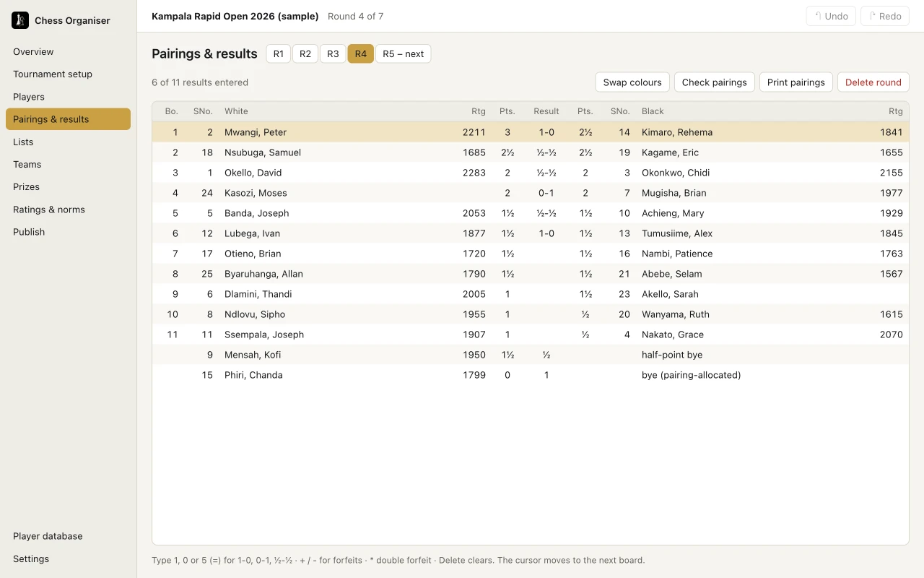The image size is (924, 578).
Task: Undo the last action
Action: point(831,16)
